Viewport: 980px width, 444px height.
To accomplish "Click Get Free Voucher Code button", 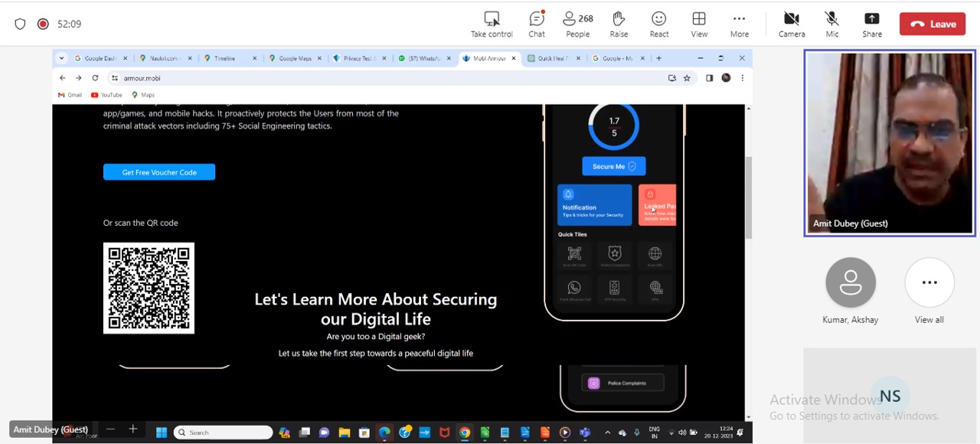I will 159,172.
